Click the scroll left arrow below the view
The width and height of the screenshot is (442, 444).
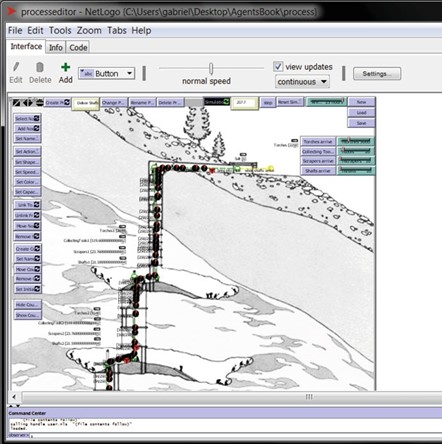click(14, 397)
